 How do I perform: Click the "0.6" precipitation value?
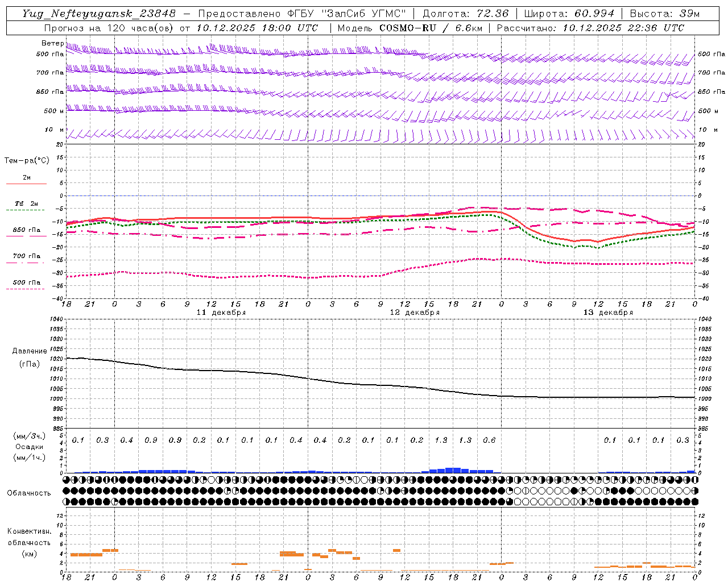click(489, 440)
